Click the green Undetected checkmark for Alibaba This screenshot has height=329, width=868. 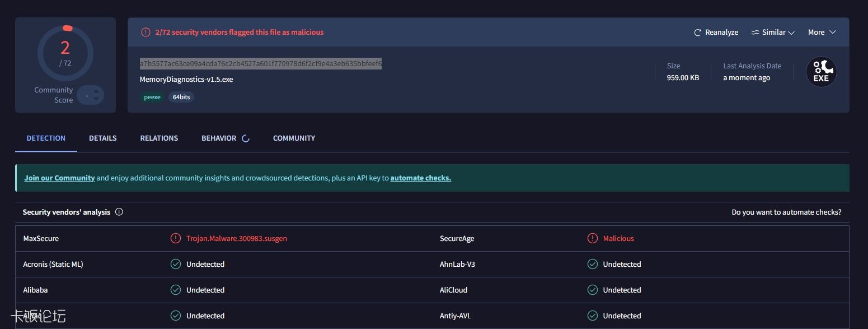(x=176, y=290)
